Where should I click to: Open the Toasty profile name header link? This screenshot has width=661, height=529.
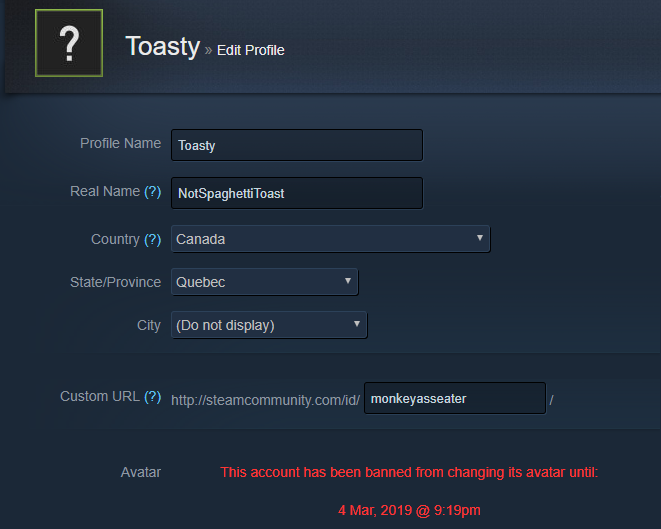pos(162,46)
